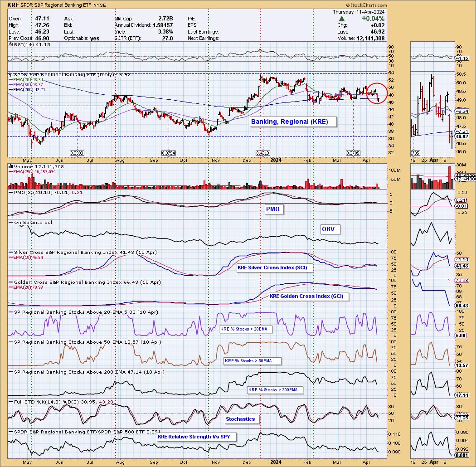This screenshot has width=476, height=467.
Task: Click the Last: 46.92 price value
Action: 378,32
